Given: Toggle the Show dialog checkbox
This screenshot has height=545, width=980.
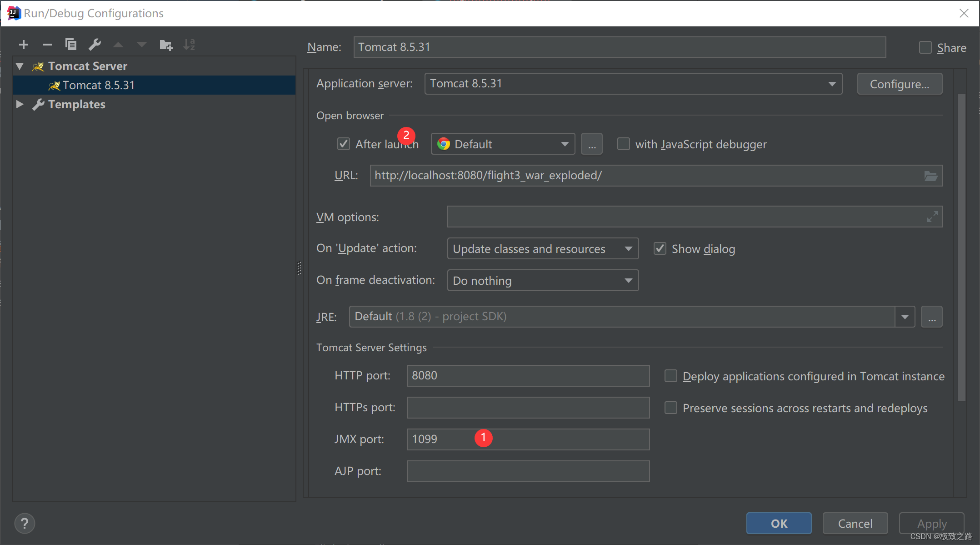Looking at the screenshot, I should tap(660, 249).
